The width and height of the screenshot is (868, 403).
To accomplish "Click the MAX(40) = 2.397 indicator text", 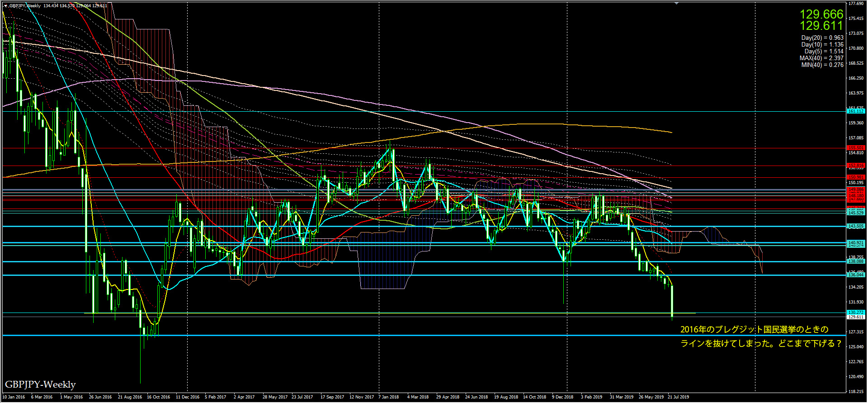I will 821,58.
